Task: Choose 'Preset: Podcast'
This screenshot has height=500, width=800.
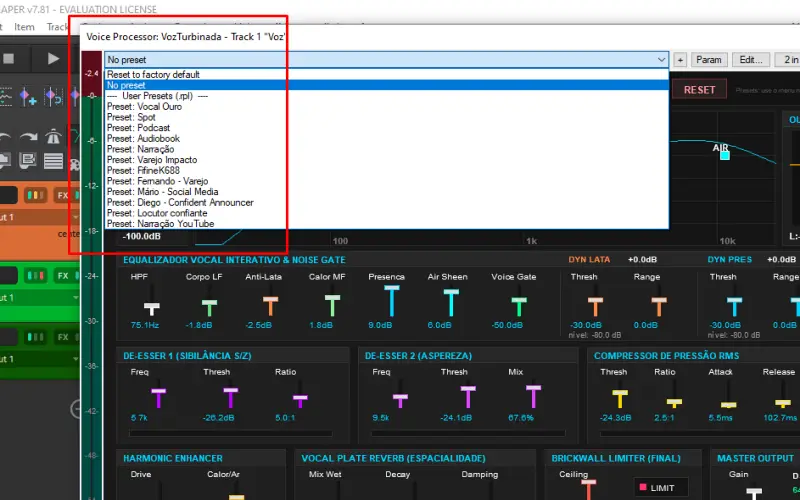Action: 386,128
